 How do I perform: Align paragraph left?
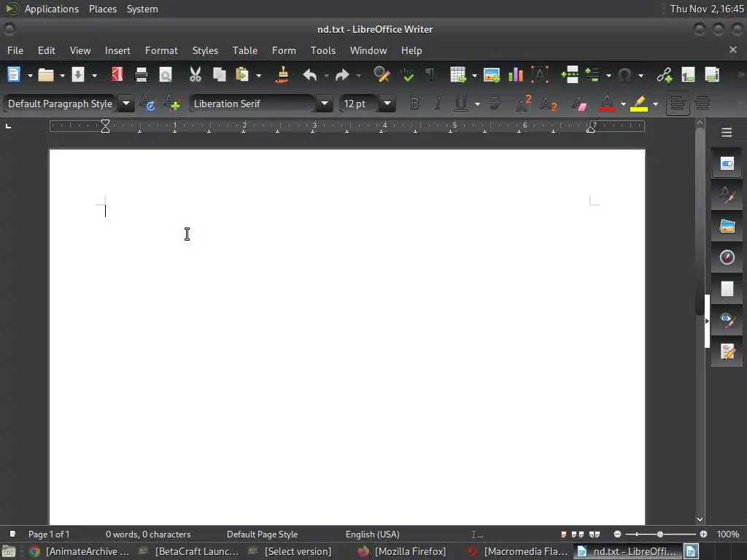point(678,104)
